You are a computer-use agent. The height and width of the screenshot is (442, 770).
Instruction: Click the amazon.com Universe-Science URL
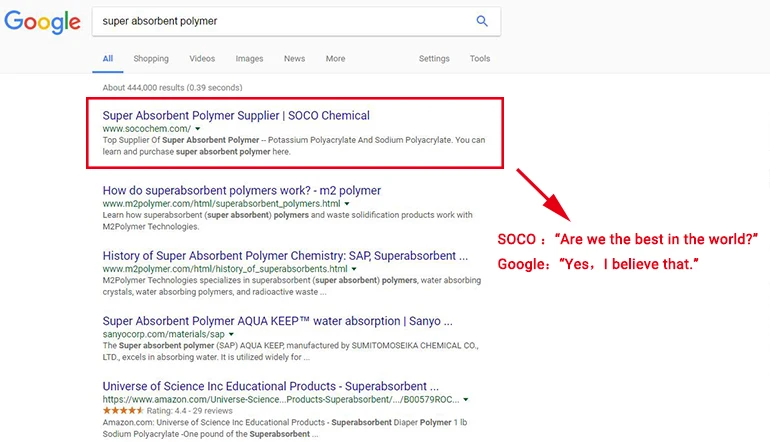point(281,399)
